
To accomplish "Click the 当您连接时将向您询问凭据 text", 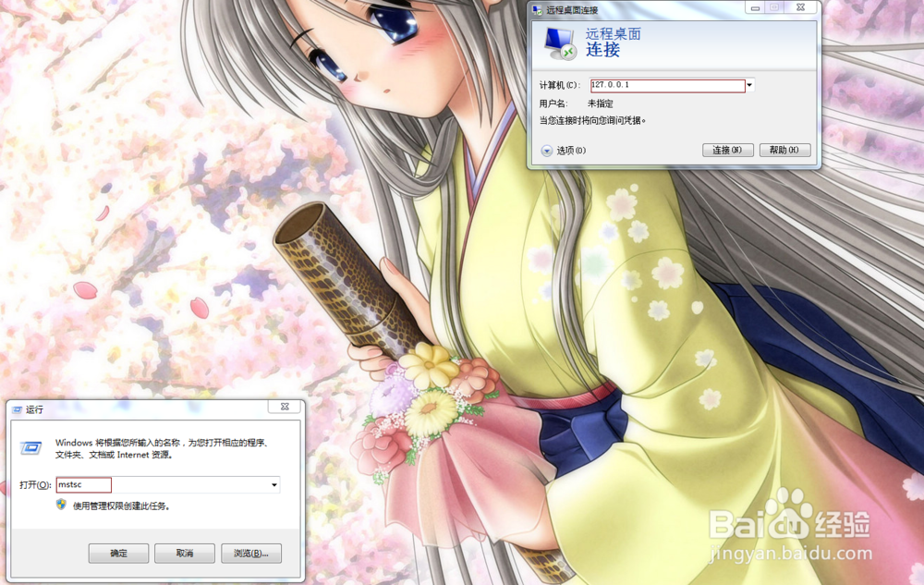I will pyautogui.click(x=592, y=120).
